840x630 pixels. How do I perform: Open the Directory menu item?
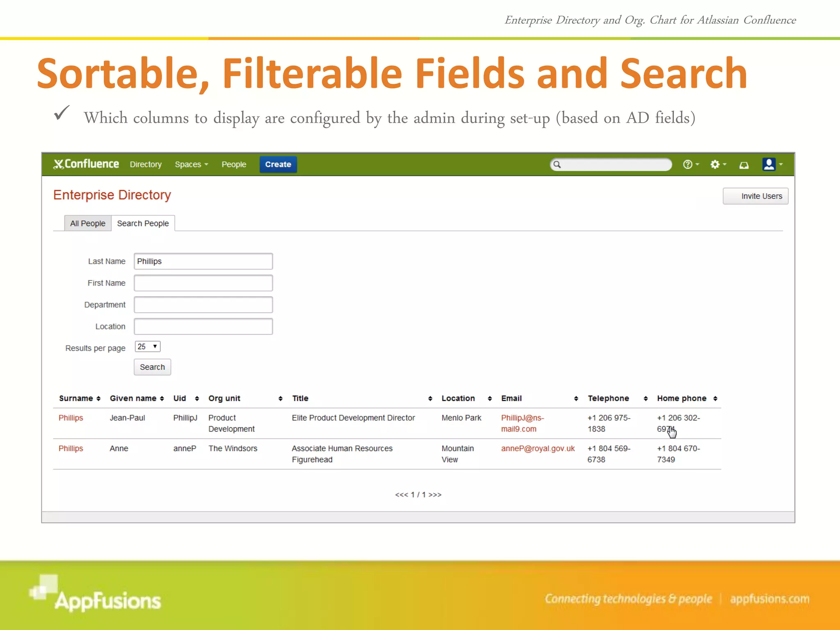pyautogui.click(x=146, y=164)
